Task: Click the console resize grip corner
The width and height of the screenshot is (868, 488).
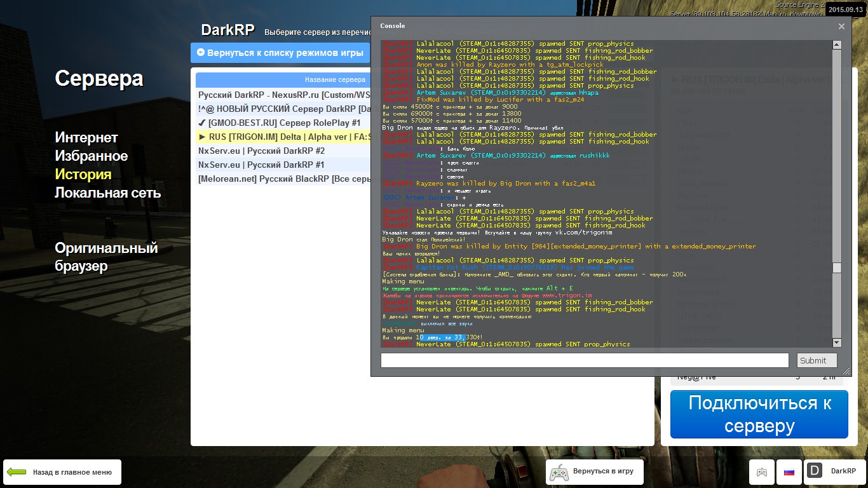Action: click(x=846, y=371)
